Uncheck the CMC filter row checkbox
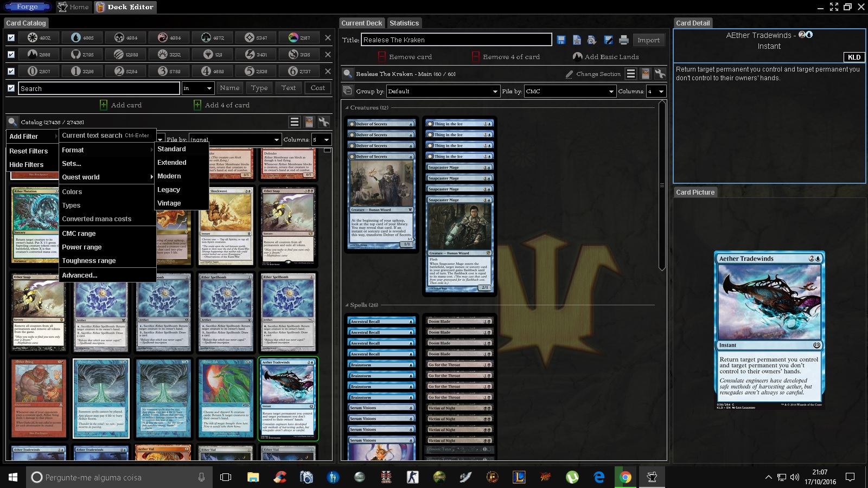 pos(11,71)
